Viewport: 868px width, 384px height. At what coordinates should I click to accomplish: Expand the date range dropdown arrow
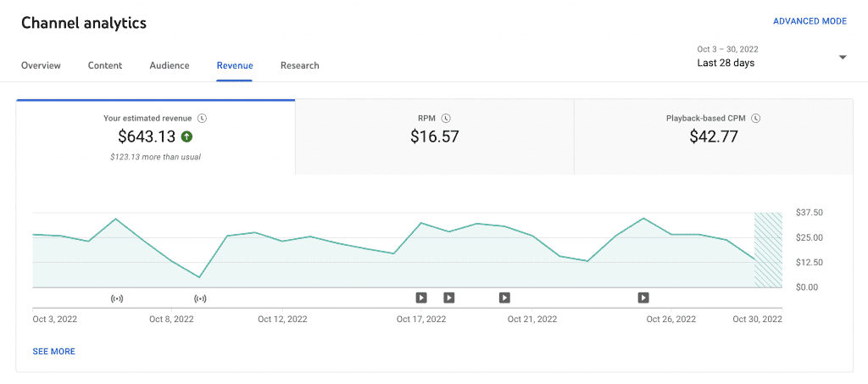pyautogui.click(x=843, y=58)
